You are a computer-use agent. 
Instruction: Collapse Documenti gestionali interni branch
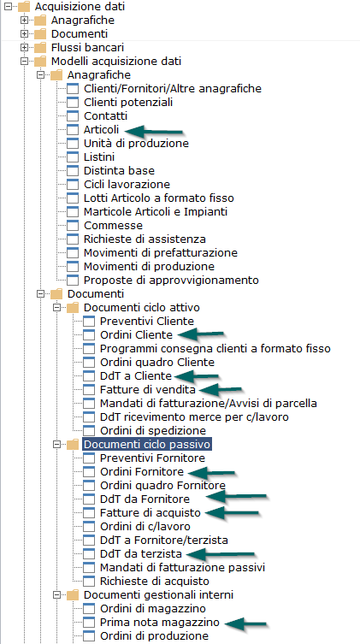pyautogui.click(x=56, y=594)
